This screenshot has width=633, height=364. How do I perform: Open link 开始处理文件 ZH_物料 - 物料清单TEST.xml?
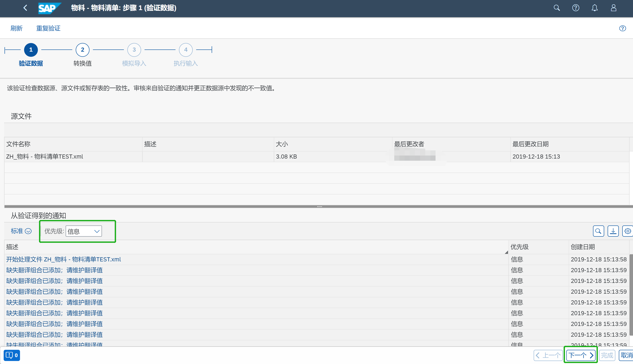coord(63,259)
